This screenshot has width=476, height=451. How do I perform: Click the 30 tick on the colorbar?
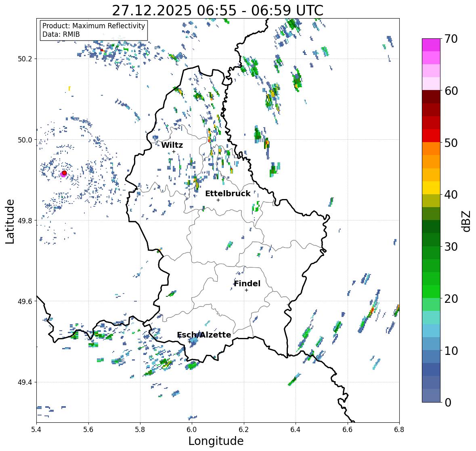click(451, 247)
